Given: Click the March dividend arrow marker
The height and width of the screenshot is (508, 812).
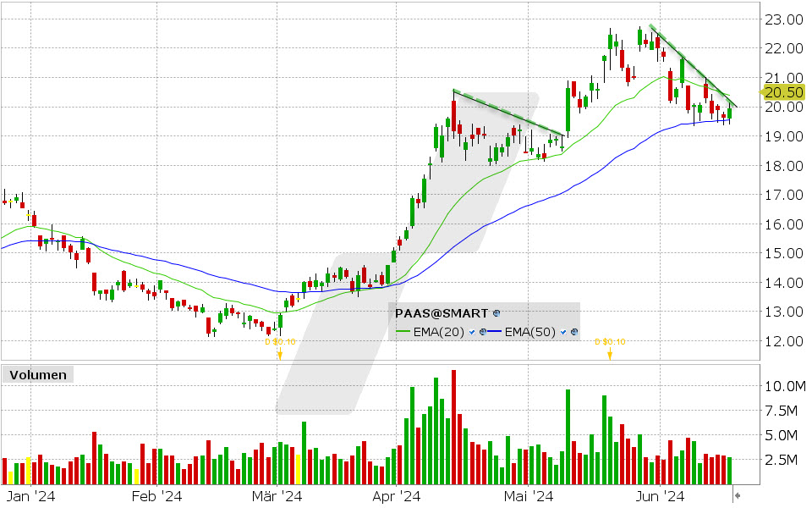Looking at the screenshot, I should 280,354.
